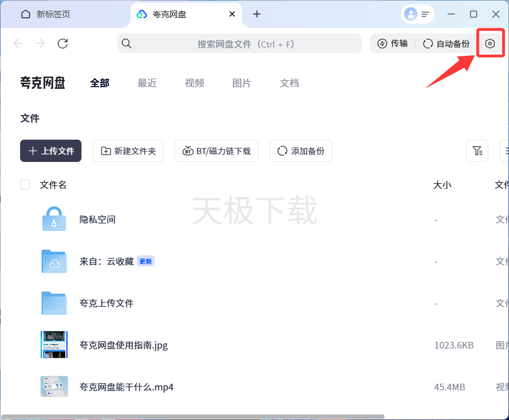Viewport: 509px width, 420px height.
Task: Open settings via the hexagon gear icon
Action: [x=490, y=44]
